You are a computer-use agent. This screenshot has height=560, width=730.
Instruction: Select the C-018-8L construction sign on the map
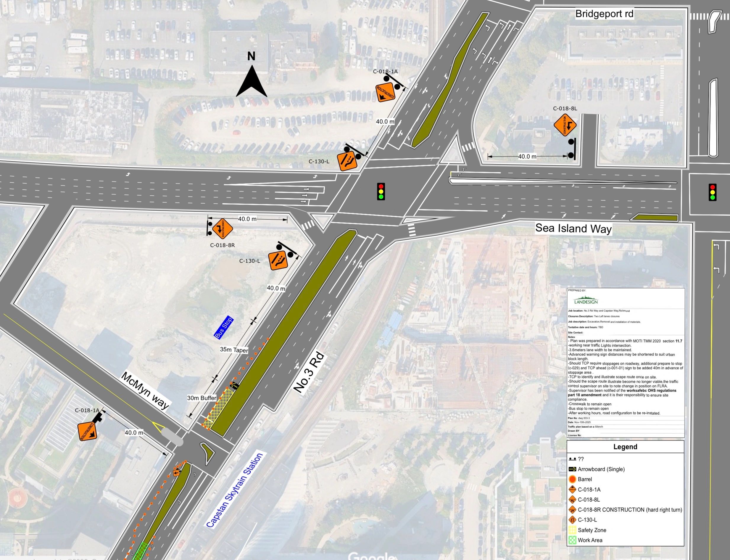click(x=565, y=125)
